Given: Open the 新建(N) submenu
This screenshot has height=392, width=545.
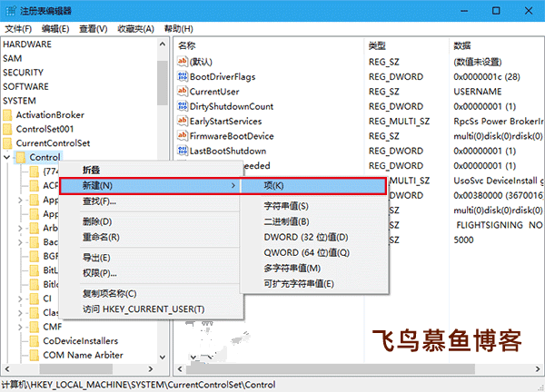Looking at the screenshot, I should [150, 185].
